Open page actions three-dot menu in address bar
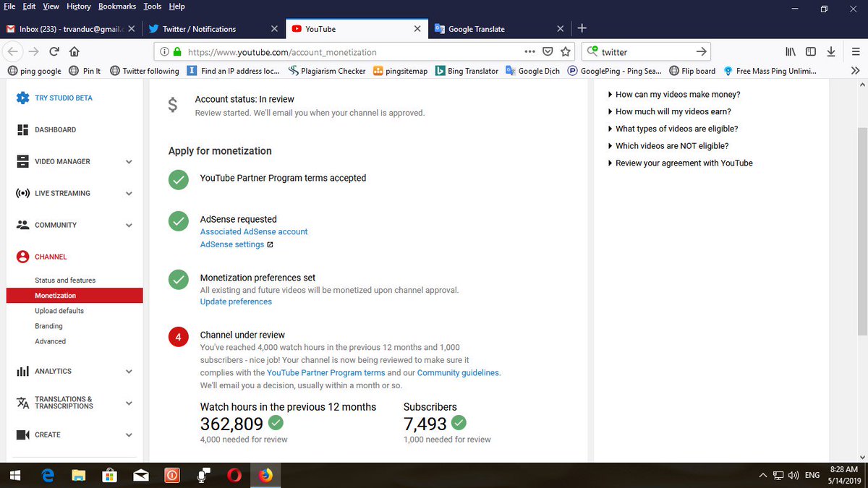The width and height of the screenshot is (868, 488). point(529,51)
